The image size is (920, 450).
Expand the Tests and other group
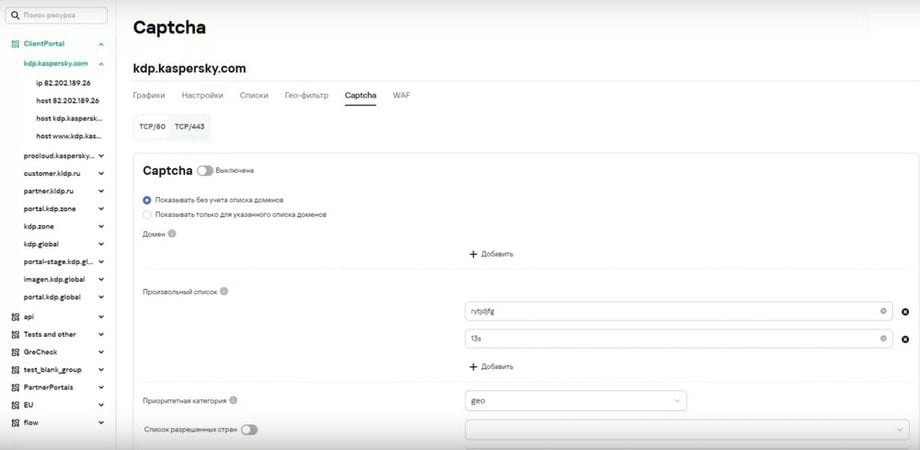click(x=102, y=334)
